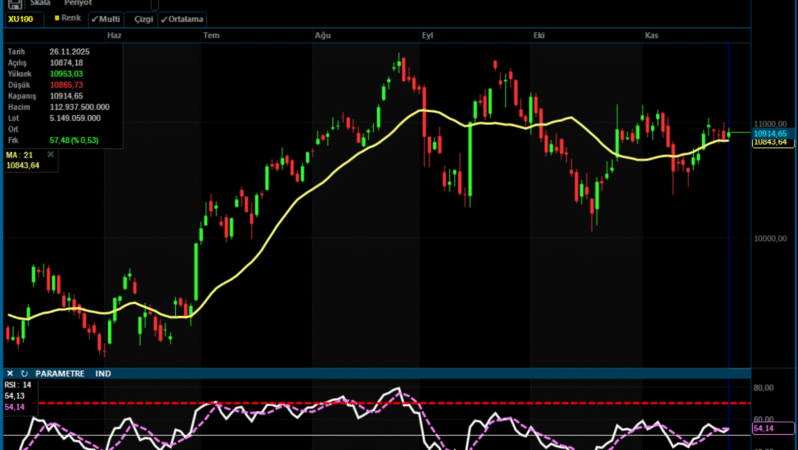
Task: Open the Skala menu
Action: (41, 4)
